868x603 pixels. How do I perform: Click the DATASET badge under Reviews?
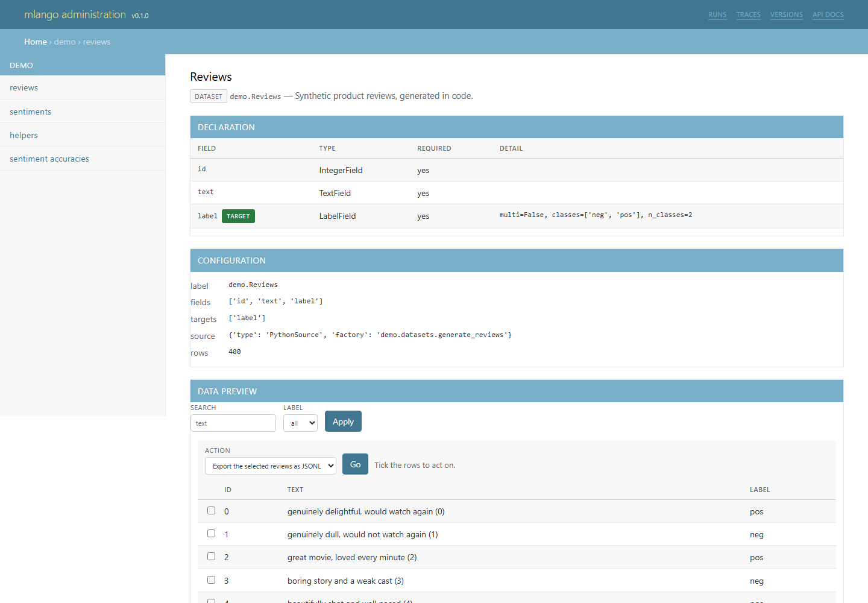tap(209, 96)
